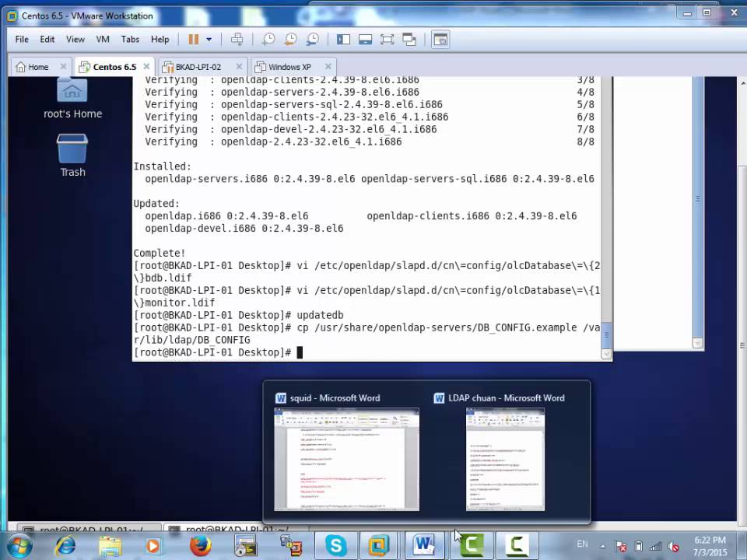Show hidden system tray icons arrow
The height and width of the screenshot is (560, 747).
click(x=602, y=547)
